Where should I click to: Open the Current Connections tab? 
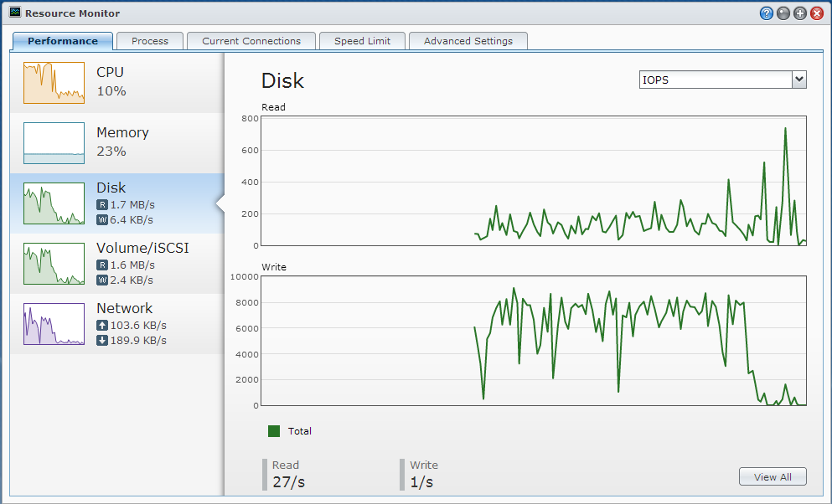pos(251,41)
